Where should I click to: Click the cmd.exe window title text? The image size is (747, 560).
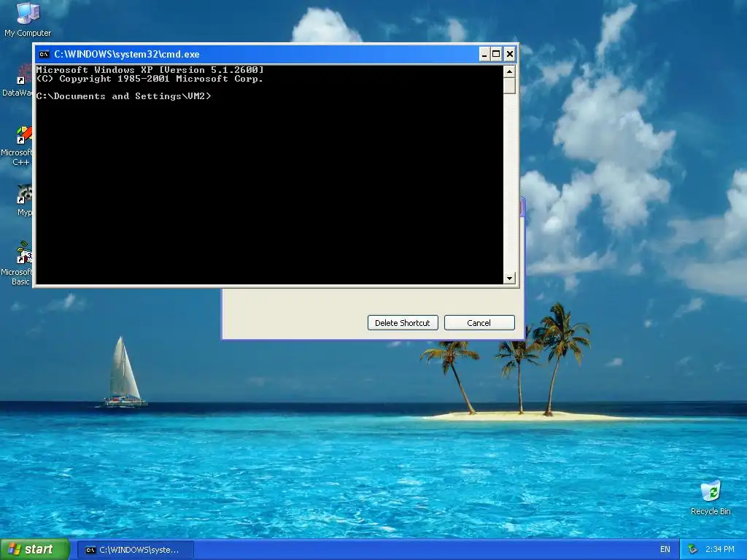click(x=127, y=54)
